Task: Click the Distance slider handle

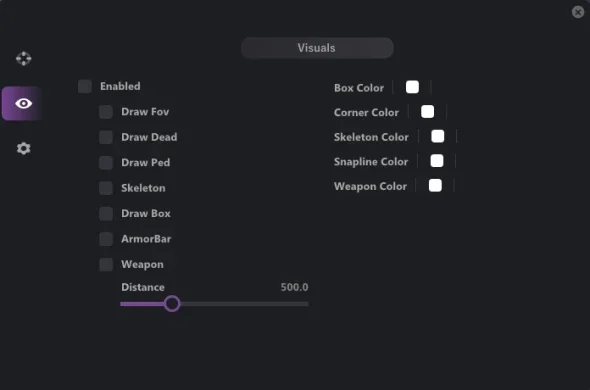Action: [172, 303]
